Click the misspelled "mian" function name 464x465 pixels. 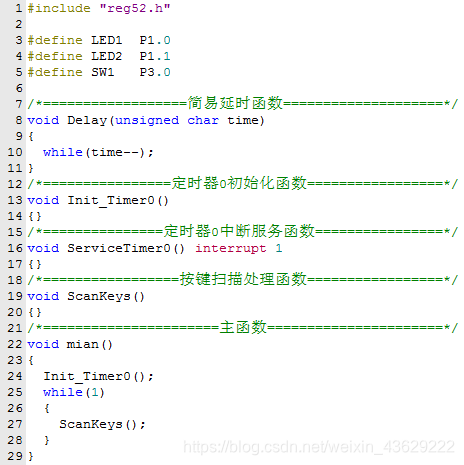click(83, 344)
